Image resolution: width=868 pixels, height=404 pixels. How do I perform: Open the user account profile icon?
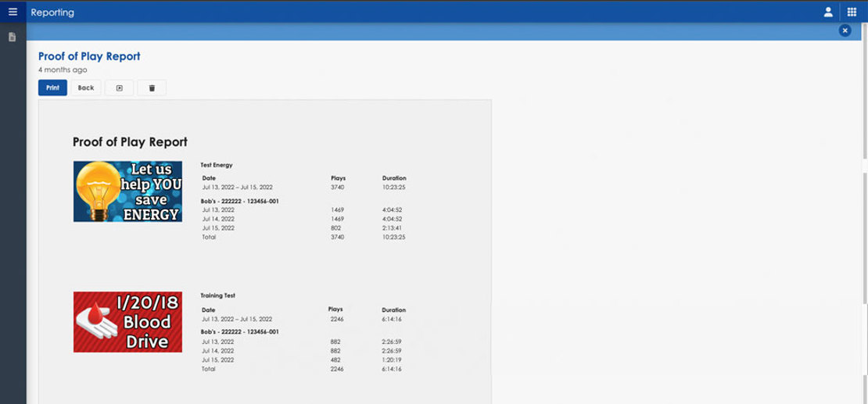(x=828, y=12)
